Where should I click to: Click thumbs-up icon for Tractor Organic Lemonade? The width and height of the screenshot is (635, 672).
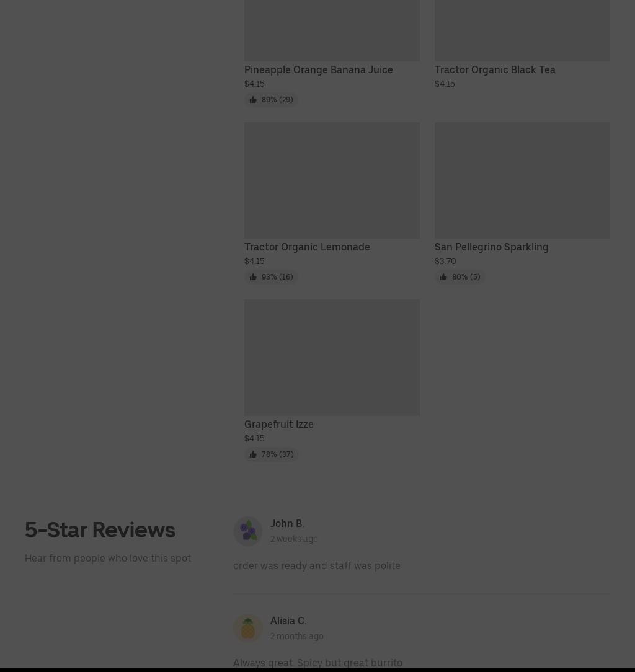tap(253, 277)
